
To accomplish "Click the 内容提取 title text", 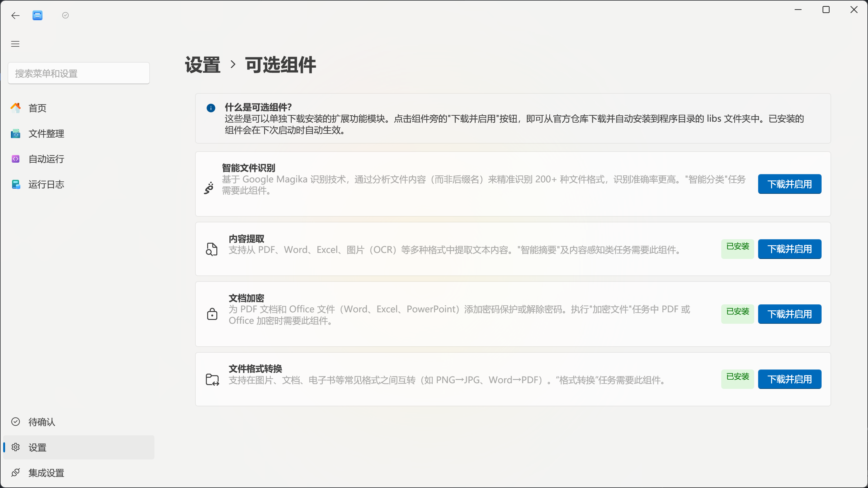I will (x=246, y=239).
